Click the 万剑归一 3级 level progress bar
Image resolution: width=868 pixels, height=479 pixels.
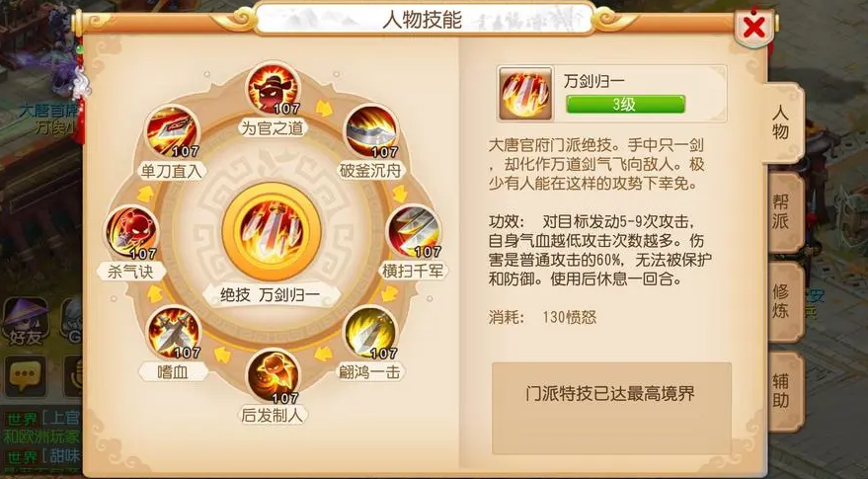(625, 104)
